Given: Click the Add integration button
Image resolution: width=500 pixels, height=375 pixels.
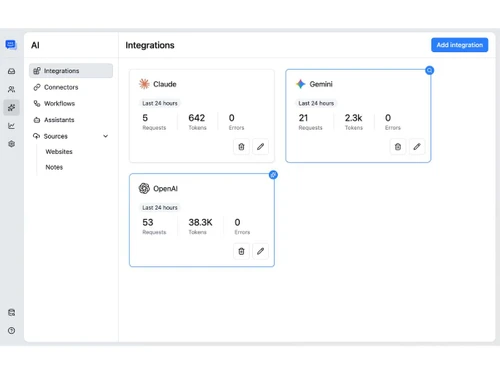Looking at the screenshot, I should [x=460, y=45].
